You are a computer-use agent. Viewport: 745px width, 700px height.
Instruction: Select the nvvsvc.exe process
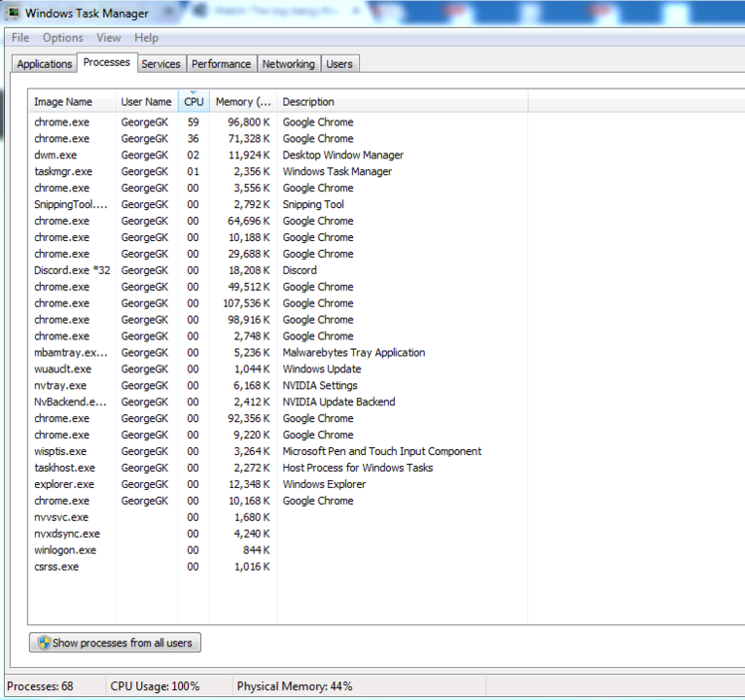click(x=278, y=517)
